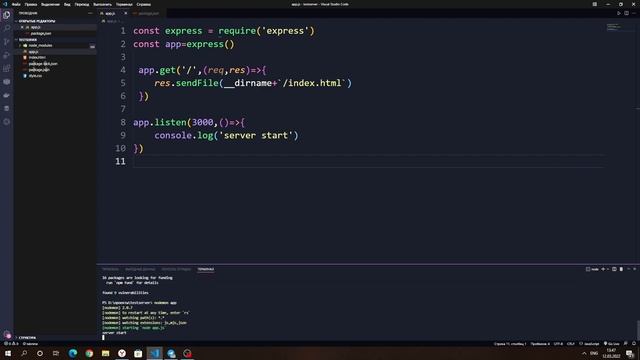Screen dimensions: 640x360
Task: Open app.js in the file tree
Action: 56,51
